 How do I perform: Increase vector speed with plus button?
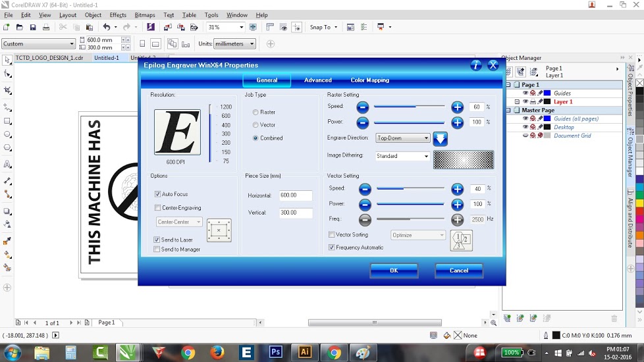(x=457, y=189)
